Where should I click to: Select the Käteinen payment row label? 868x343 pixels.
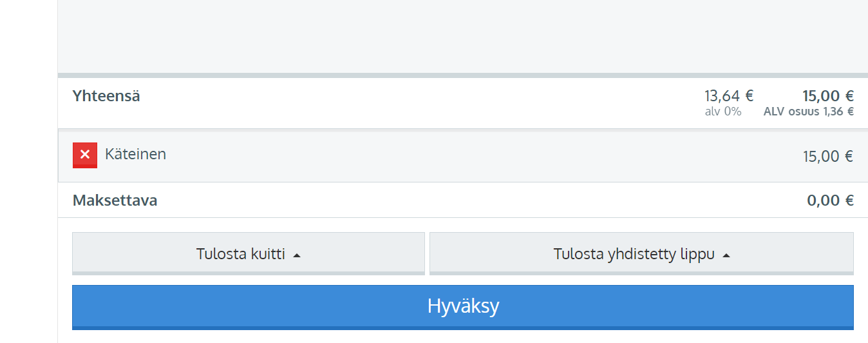[135, 154]
